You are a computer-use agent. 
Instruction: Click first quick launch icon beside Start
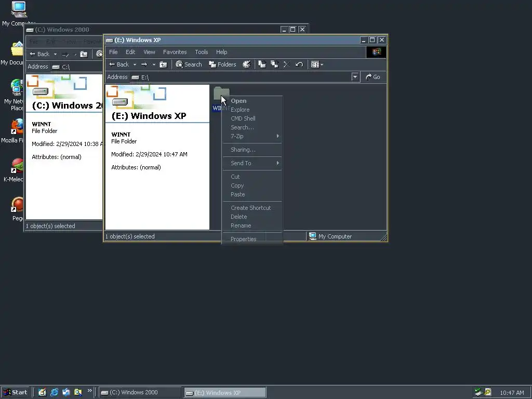tap(42, 392)
